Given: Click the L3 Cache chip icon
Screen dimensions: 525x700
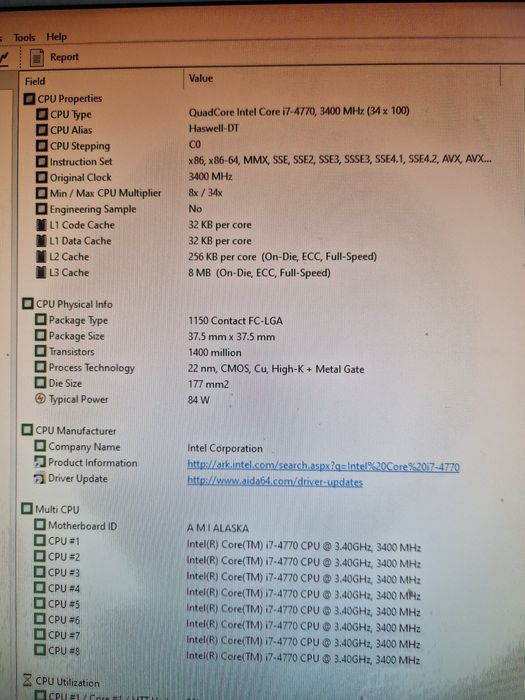Looking at the screenshot, I should click(x=41, y=272).
